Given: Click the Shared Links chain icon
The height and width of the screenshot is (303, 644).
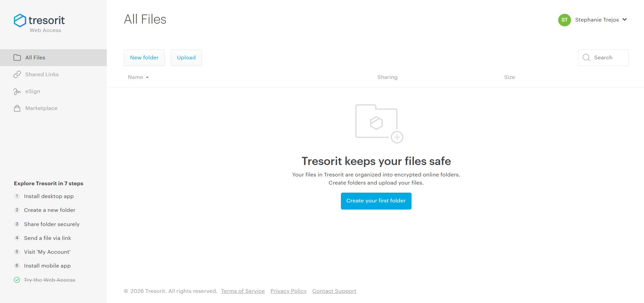Looking at the screenshot, I should tap(17, 75).
